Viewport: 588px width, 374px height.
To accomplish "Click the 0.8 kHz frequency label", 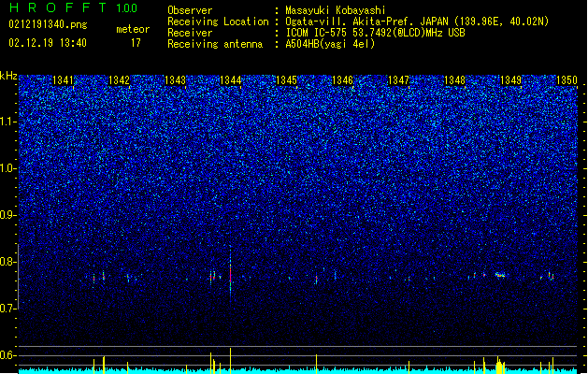I will click(x=8, y=262).
